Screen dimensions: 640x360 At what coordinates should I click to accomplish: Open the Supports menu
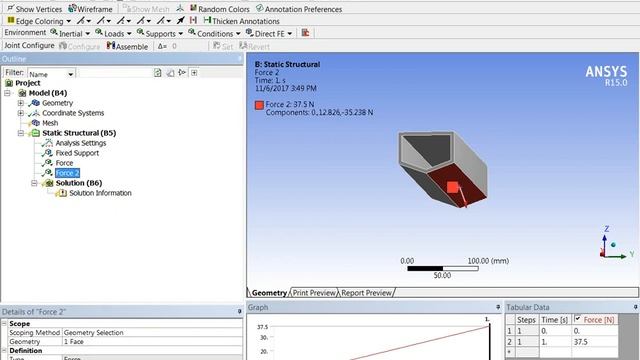(160, 33)
